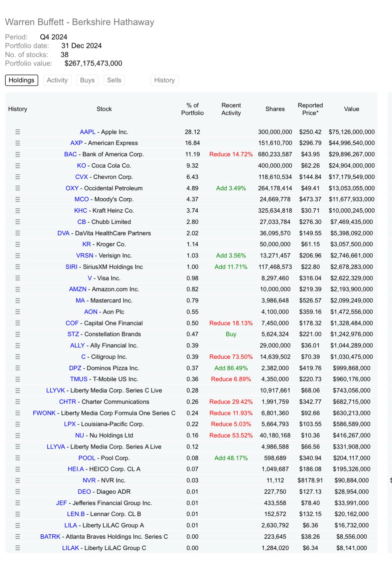Open the DEO ticker link
Image resolution: width=392 pixels, height=562 pixels.
coord(85,491)
